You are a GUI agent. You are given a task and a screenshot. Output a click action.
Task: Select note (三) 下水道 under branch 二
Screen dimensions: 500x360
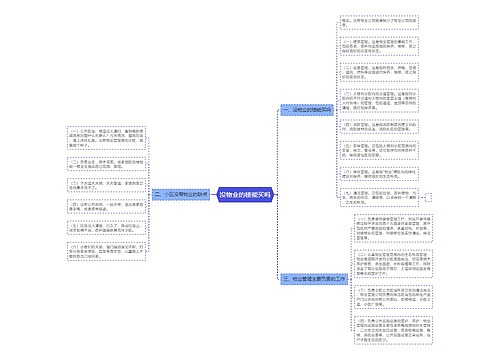(x=107, y=185)
